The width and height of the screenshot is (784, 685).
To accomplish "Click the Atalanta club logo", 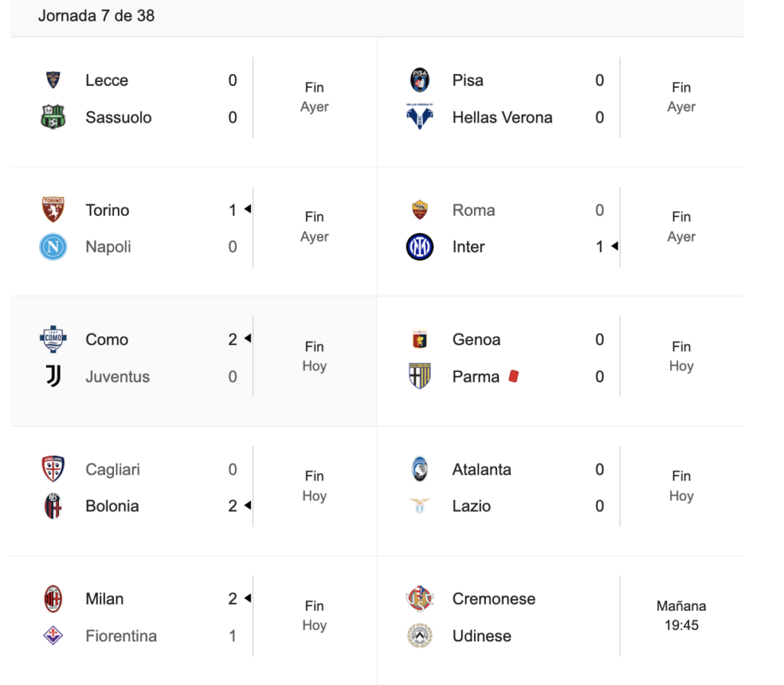I will point(420,469).
